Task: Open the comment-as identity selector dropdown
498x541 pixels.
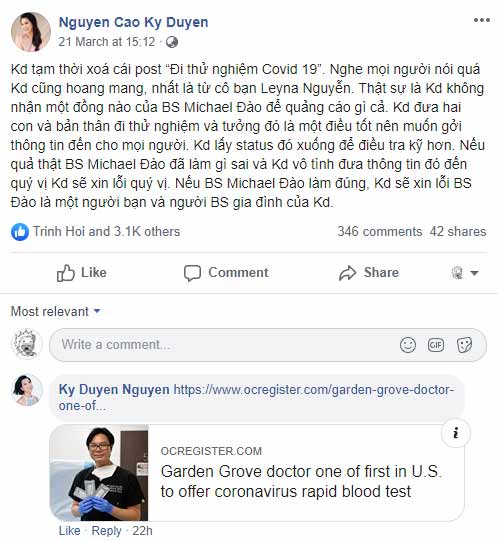Action: 464,273
